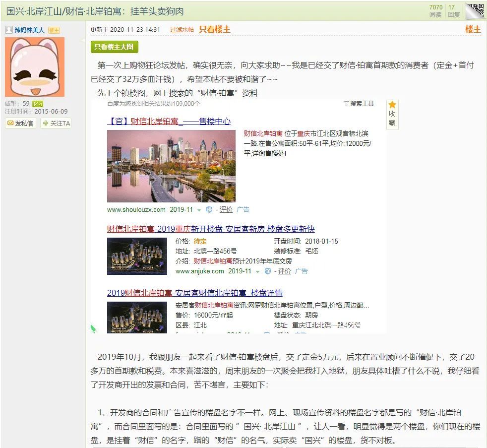Click the small user icon before 辣妈林美人

pyautogui.click(x=9, y=30)
